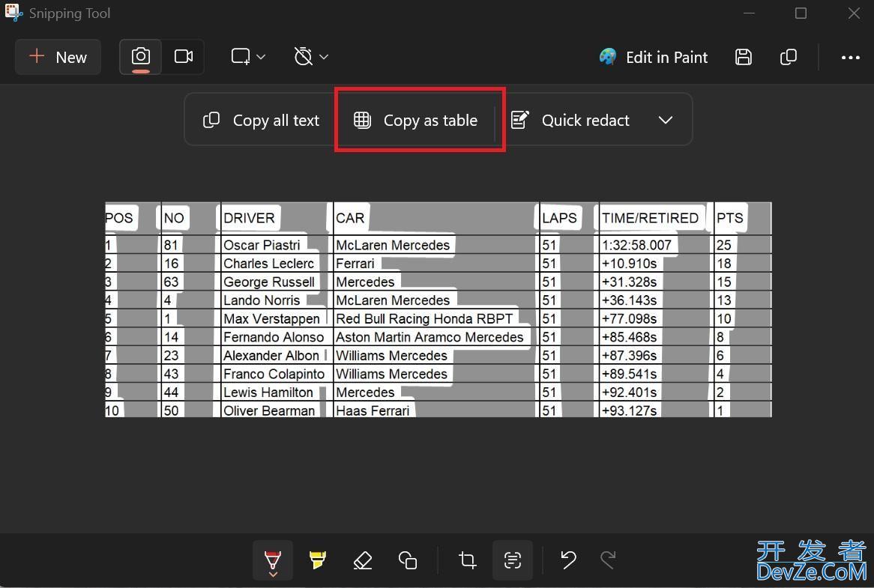Select the 'Oscar Piastri' text
874x588 pixels.
coord(262,245)
